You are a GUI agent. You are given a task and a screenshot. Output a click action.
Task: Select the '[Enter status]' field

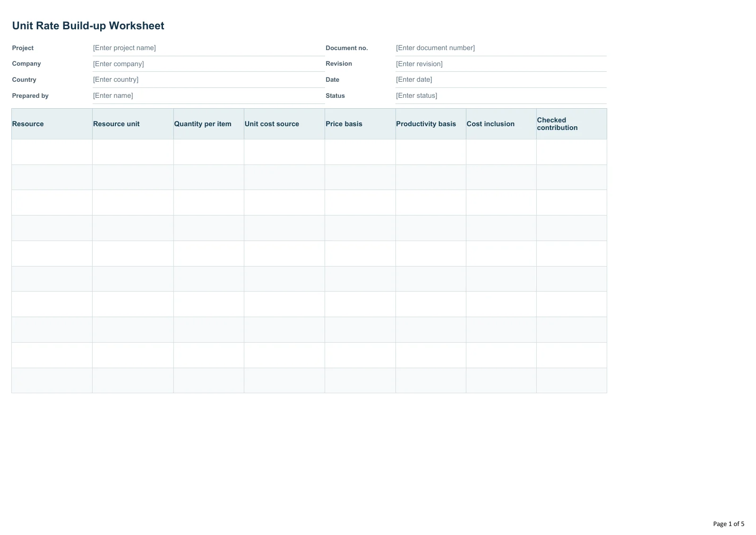(501, 95)
